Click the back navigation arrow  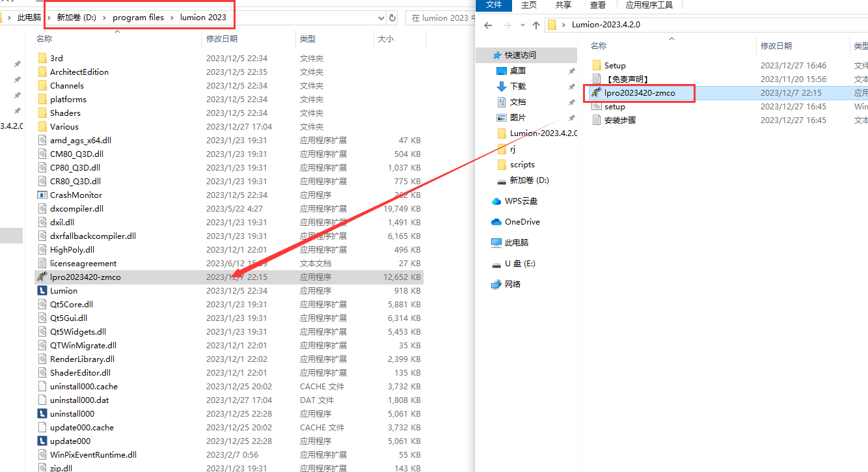[x=487, y=25]
